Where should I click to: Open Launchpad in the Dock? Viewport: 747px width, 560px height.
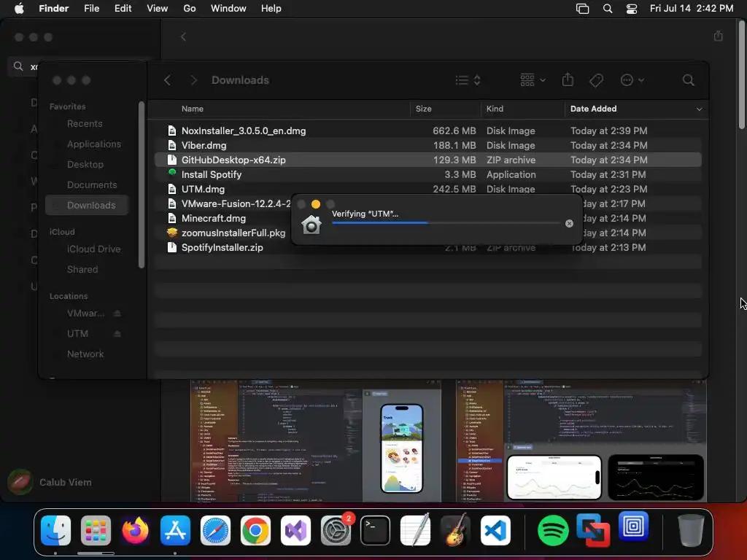[x=96, y=530]
